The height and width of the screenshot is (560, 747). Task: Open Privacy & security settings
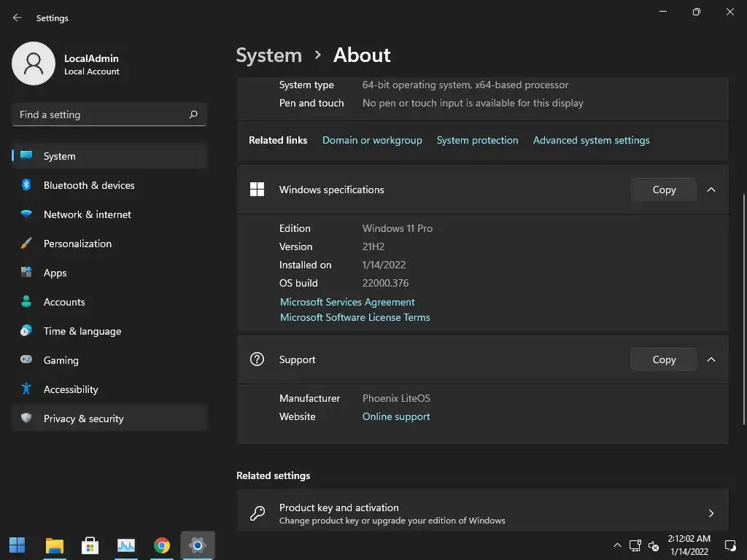tap(109, 419)
